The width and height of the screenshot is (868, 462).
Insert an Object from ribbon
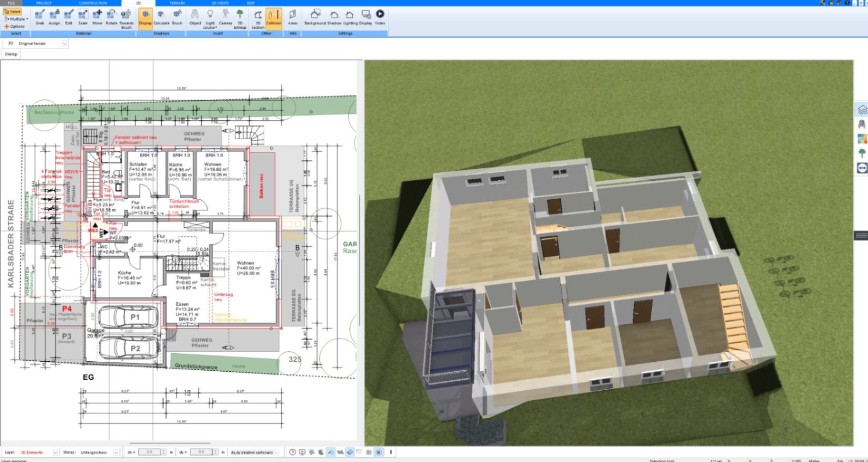pos(195,17)
